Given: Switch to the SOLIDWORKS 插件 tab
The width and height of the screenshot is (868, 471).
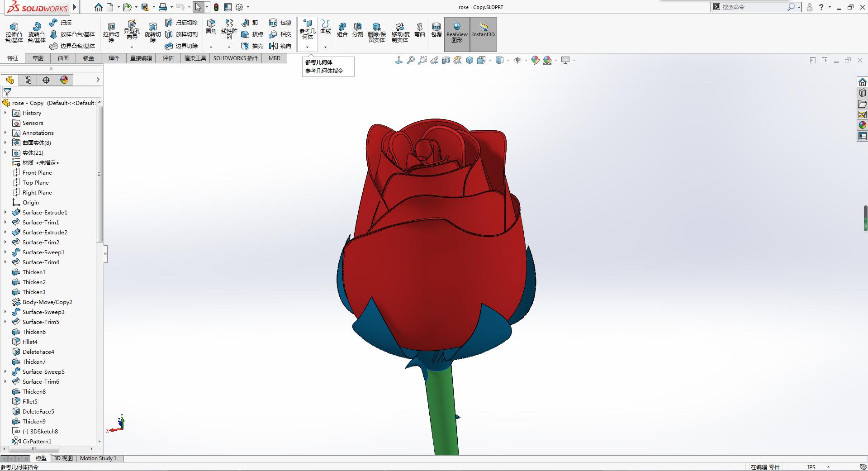Looking at the screenshot, I should (x=236, y=58).
